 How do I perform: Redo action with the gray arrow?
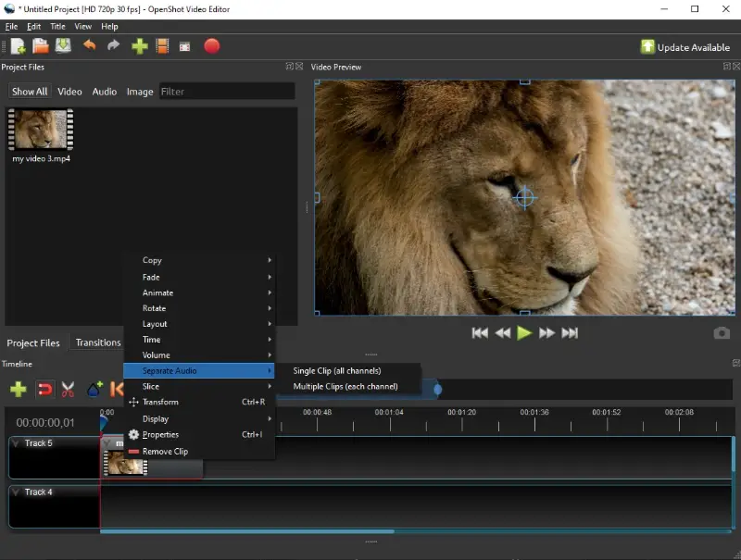point(113,45)
